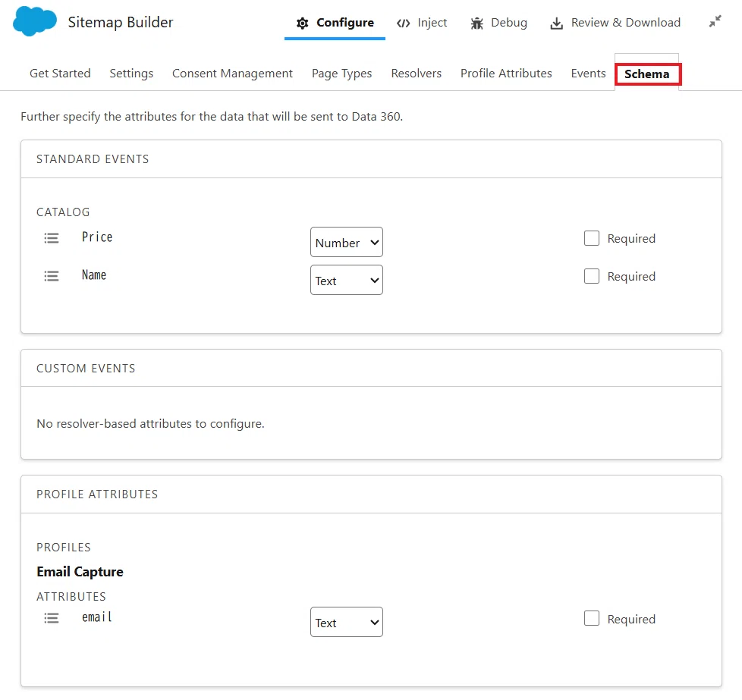Viewport: 742px width, 700px height.
Task: Click the list handle icon beside Price
Action: click(x=52, y=238)
